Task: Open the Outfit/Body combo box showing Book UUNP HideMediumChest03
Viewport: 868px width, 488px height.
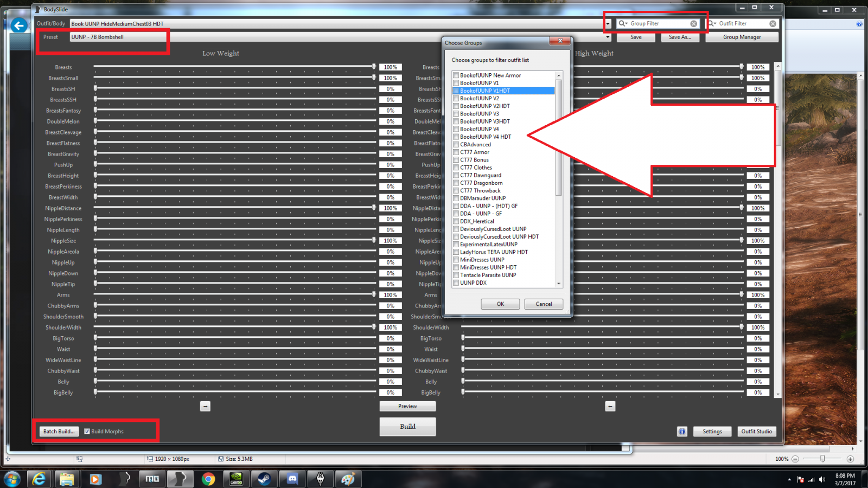Action: pyautogui.click(x=340, y=24)
